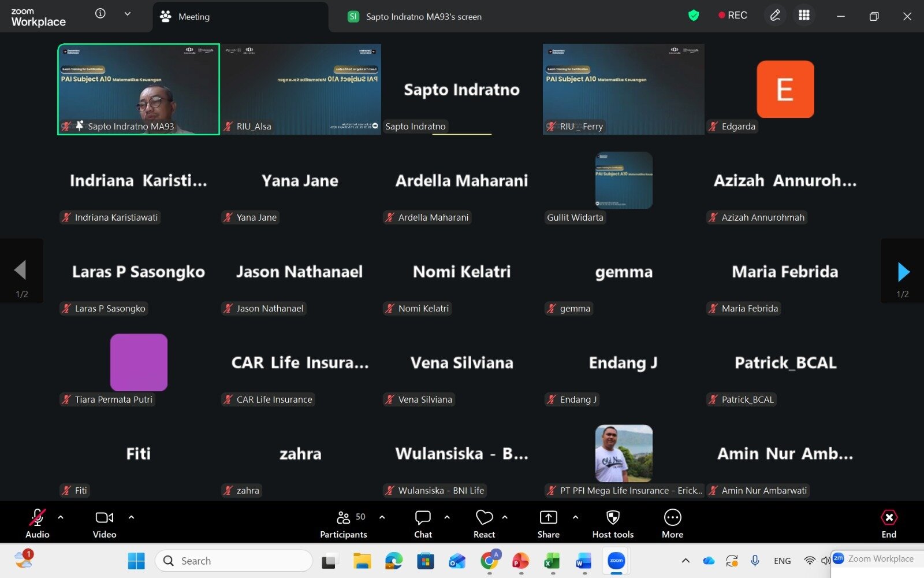Screen dimensions: 924x578
Task: Toggle the camera with Video button
Action: pyautogui.click(x=105, y=524)
